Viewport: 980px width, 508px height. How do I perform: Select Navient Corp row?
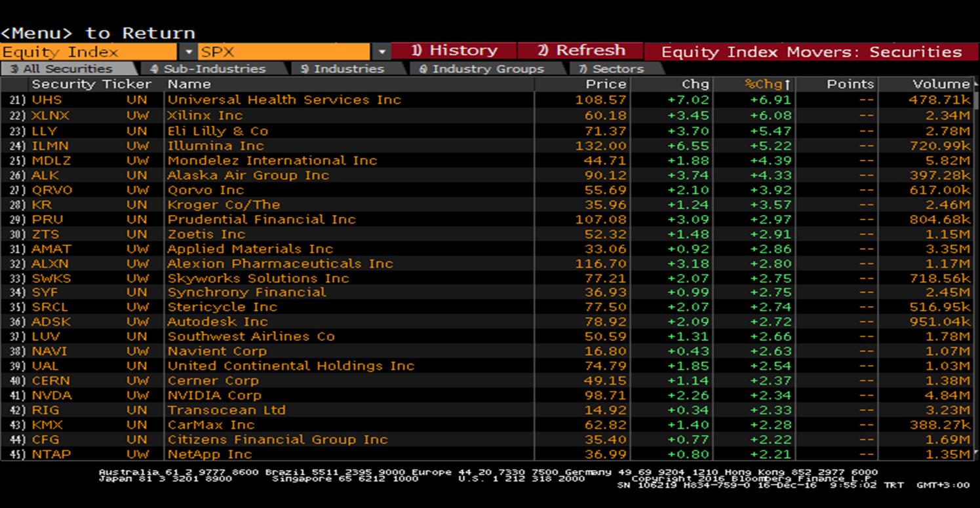[486, 351]
